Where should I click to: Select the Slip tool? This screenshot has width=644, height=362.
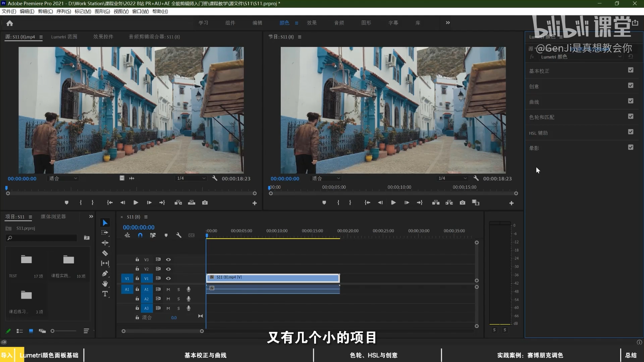[x=105, y=263]
